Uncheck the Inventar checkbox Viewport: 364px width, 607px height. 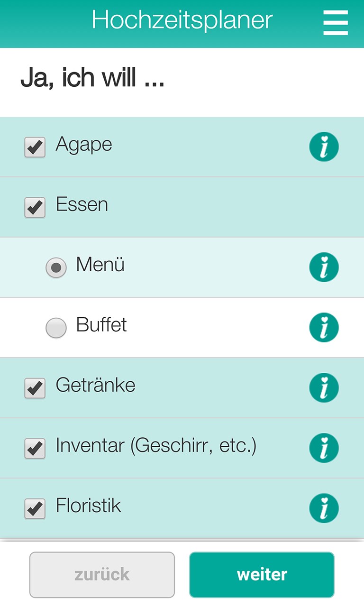tap(35, 449)
